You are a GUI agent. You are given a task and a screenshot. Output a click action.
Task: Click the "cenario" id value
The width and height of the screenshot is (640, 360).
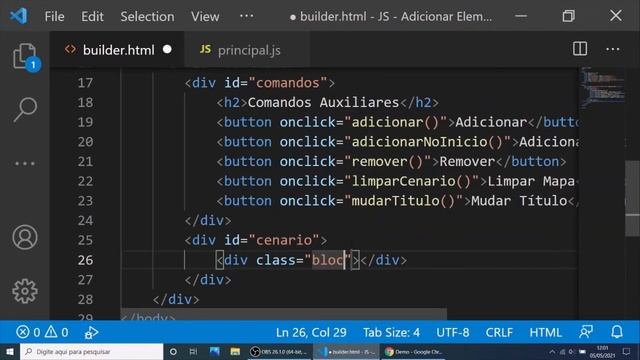[x=284, y=240]
